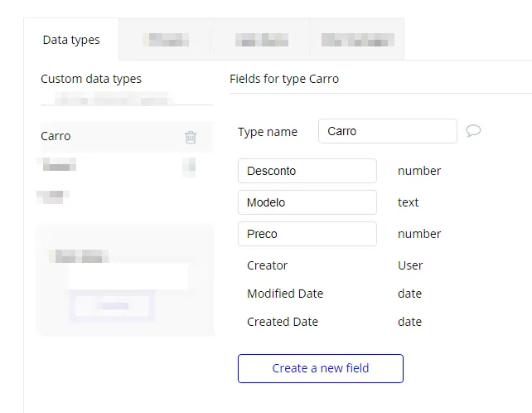The width and height of the screenshot is (532, 413).
Task: Edit the Preco field name
Action: (307, 234)
